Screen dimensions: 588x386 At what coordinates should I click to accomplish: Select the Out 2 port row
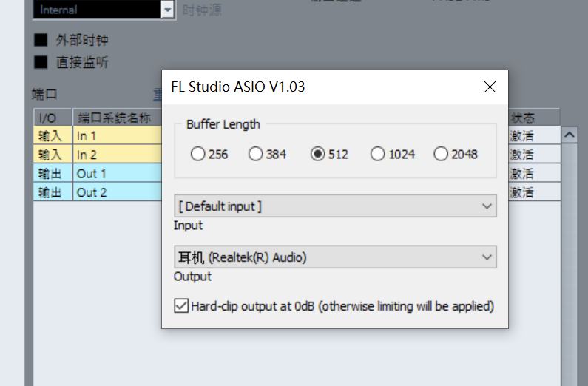click(x=111, y=192)
